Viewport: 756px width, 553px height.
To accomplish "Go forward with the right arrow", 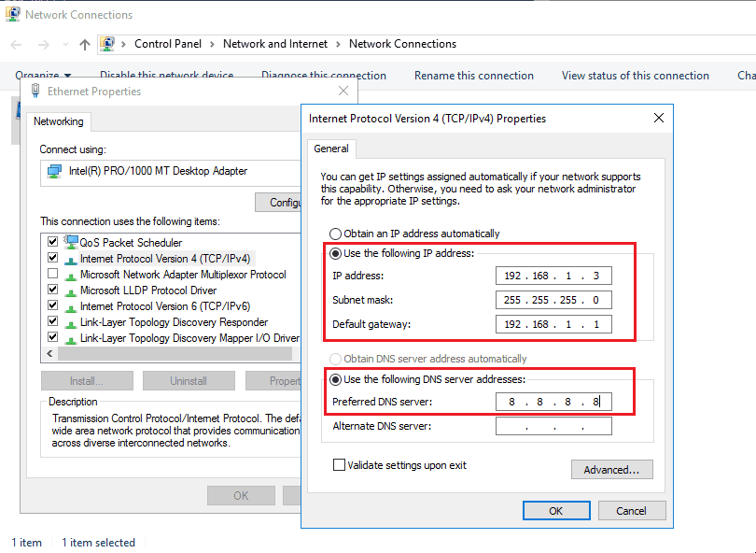I will [x=43, y=45].
